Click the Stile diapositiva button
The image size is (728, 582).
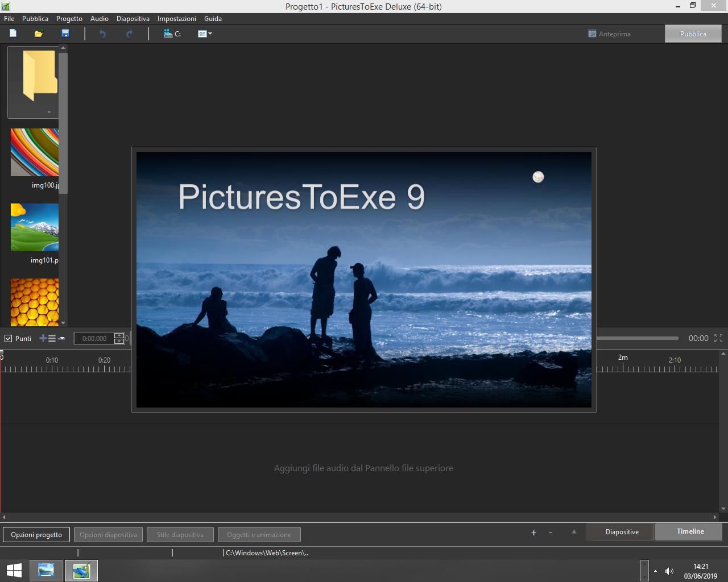pos(180,534)
